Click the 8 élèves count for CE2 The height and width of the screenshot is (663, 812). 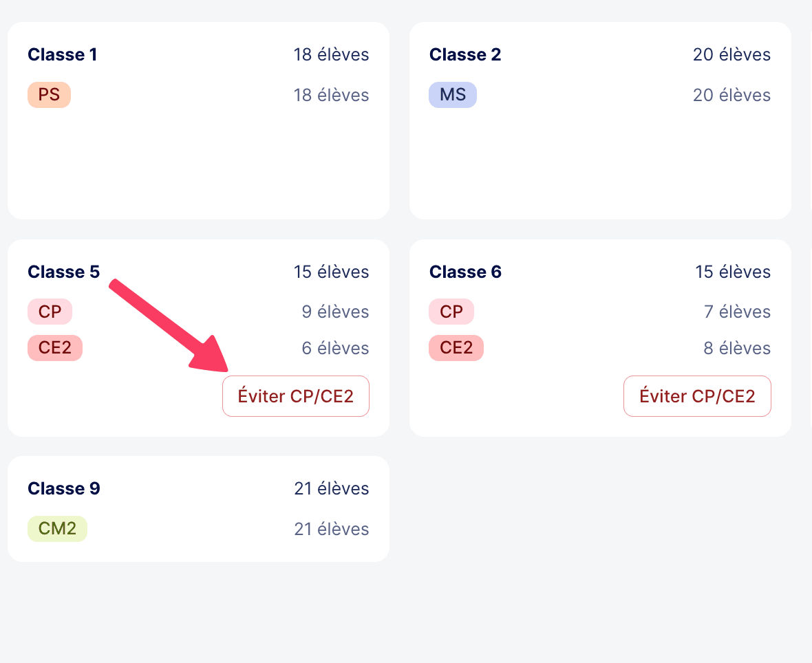point(736,348)
